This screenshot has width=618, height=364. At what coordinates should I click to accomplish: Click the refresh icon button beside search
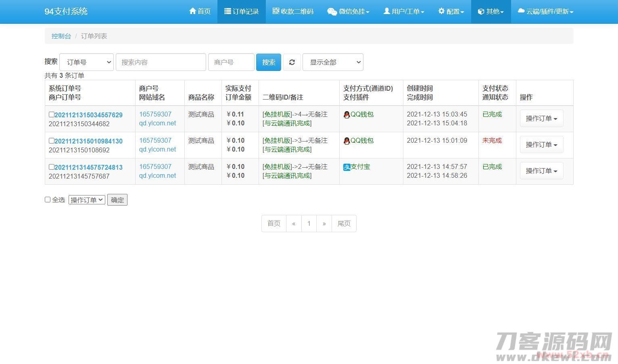tap(292, 62)
